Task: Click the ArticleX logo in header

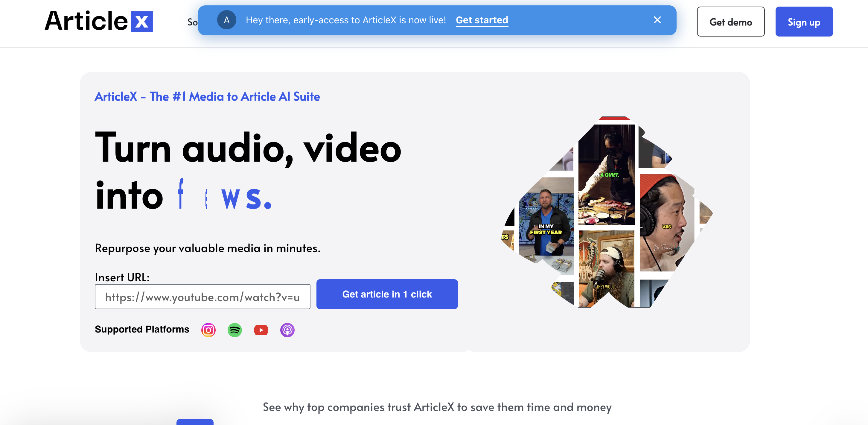Action: pos(99,21)
